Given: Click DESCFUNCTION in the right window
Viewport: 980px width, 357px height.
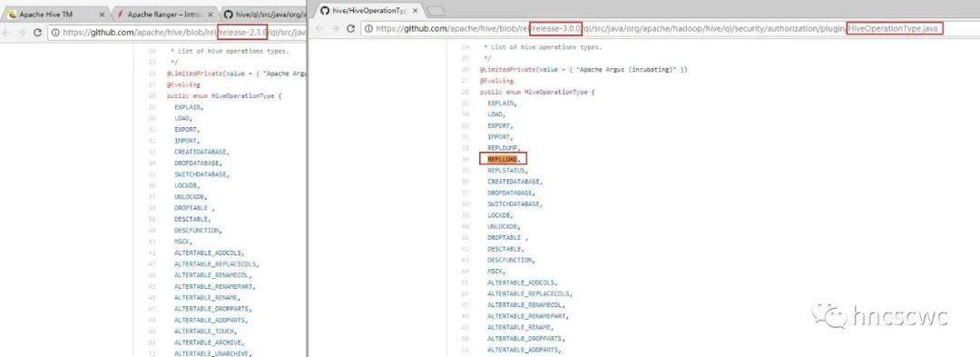Looking at the screenshot, I should (x=511, y=260).
